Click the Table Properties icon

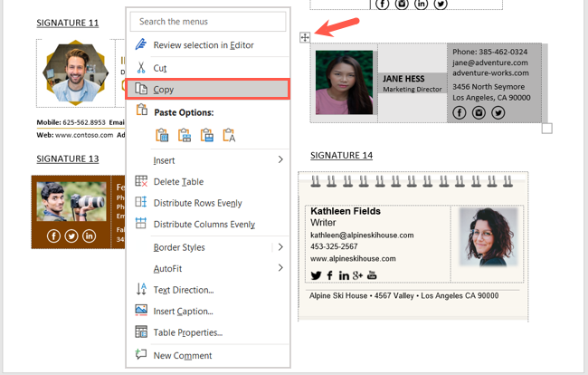click(141, 332)
